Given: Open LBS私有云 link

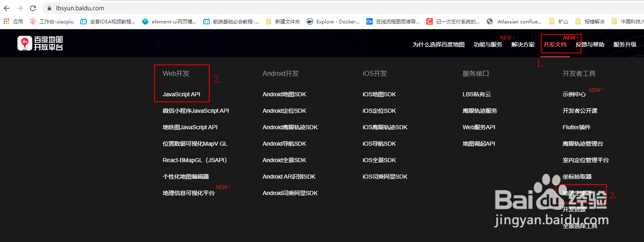Looking at the screenshot, I should 477,94.
